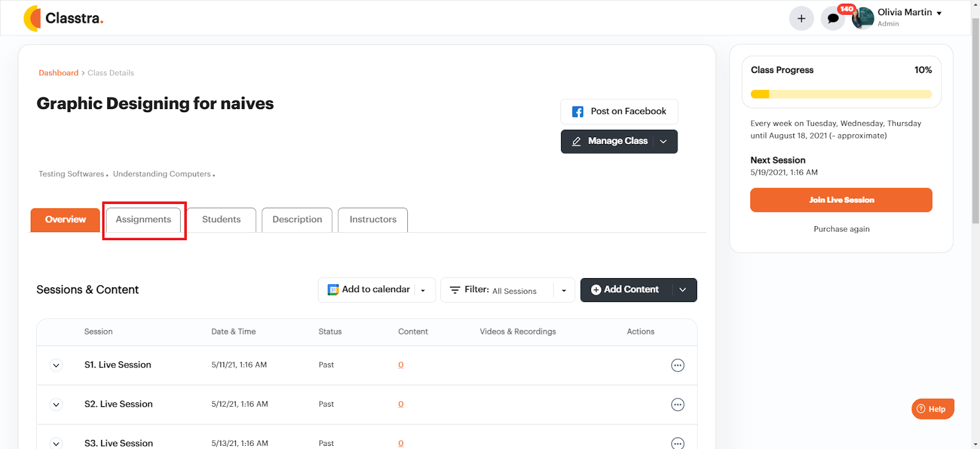Click plus circle icon on Add Content
The height and width of the screenshot is (449, 980).
point(596,290)
